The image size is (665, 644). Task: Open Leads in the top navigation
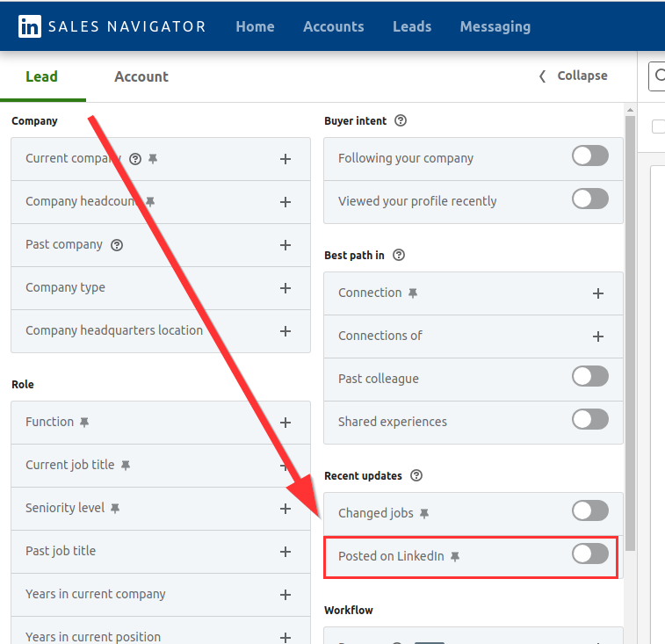(x=411, y=26)
